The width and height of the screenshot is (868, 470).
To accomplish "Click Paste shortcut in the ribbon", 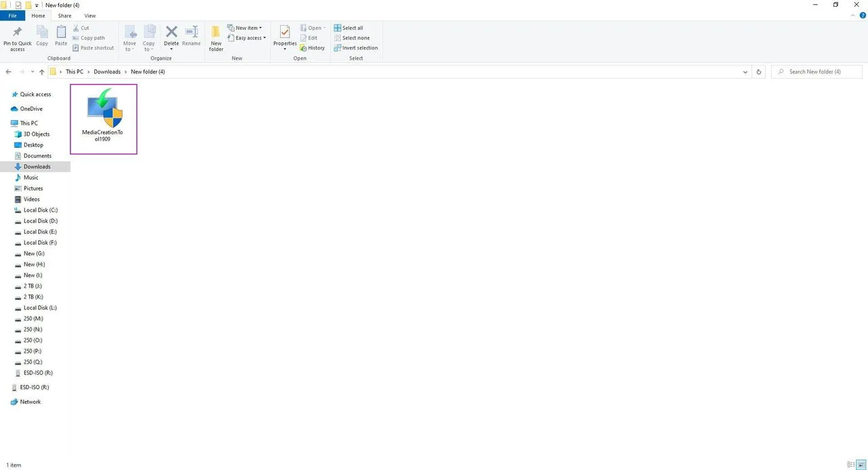I will pos(93,48).
